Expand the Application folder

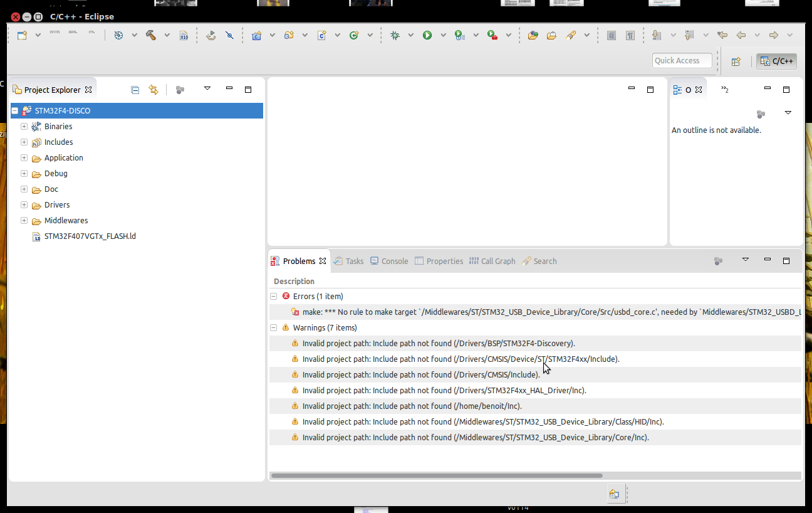coord(24,157)
